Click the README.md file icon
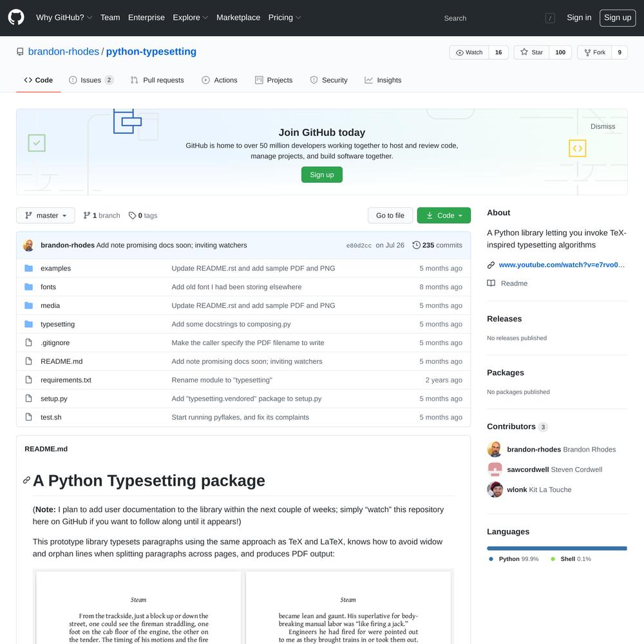The image size is (644, 644). (x=28, y=361)
